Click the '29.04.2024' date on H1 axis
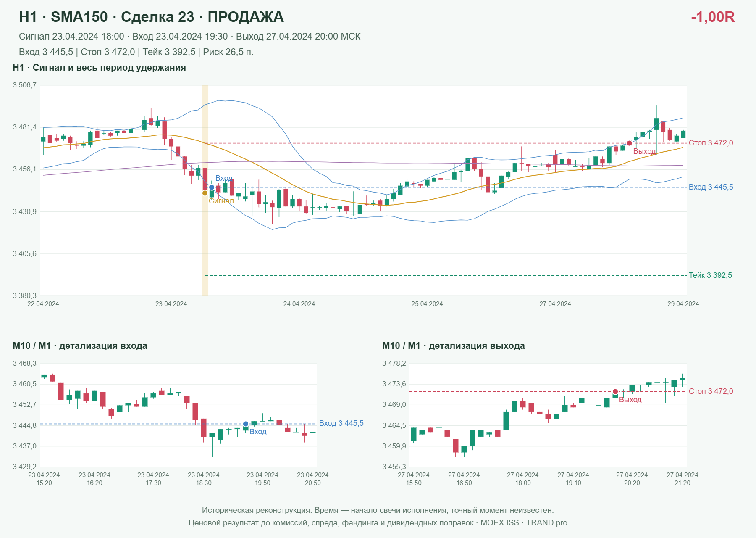 tap(683, 304)
